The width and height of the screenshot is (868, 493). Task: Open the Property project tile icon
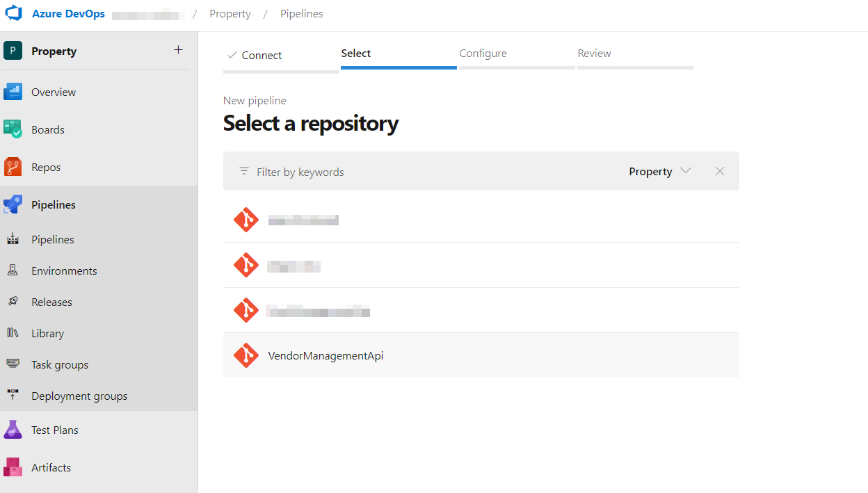13,51
